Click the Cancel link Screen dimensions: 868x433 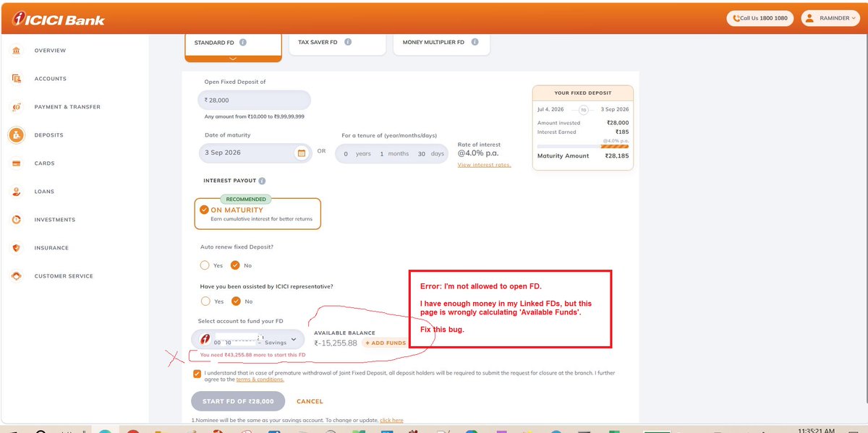pos(310,401)
